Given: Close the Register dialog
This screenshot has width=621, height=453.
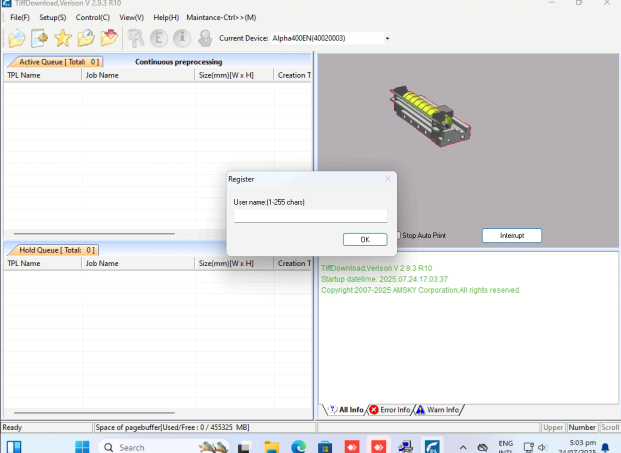Looking at the screenshot, I should [388, 179].
